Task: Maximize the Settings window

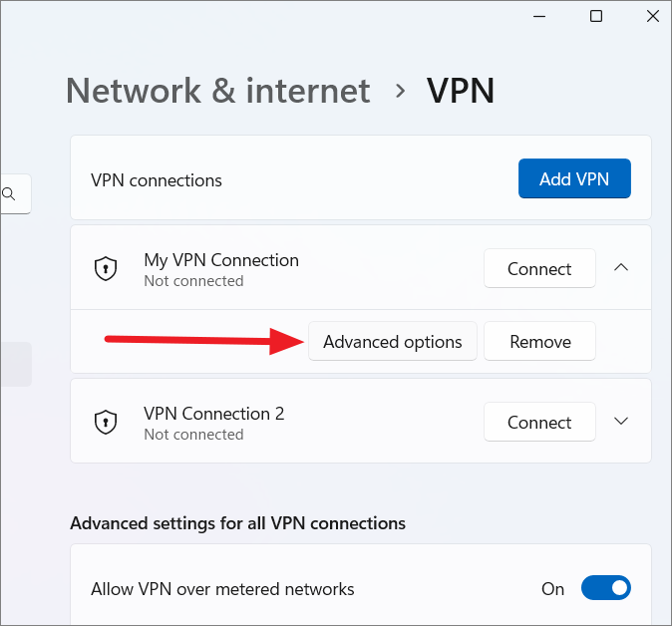Action: [x=596, y=16]
